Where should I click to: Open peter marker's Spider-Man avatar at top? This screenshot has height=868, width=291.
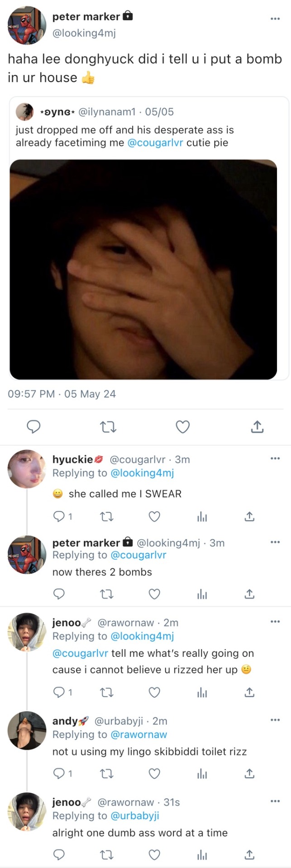click(x=27, y=25)
